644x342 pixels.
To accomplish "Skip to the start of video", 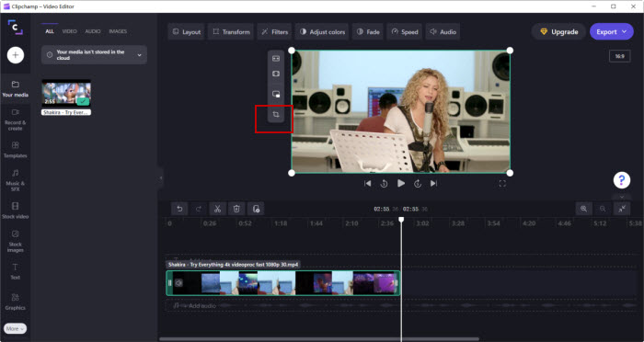I will click(368, 184).
